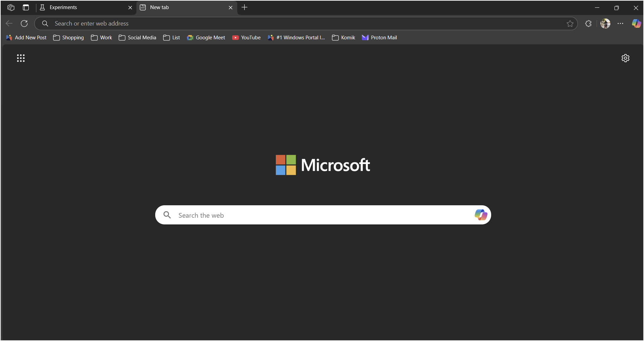Restore down the browser window
The height and width of the screenshot is (341, 644).
(x=616, y=7)
